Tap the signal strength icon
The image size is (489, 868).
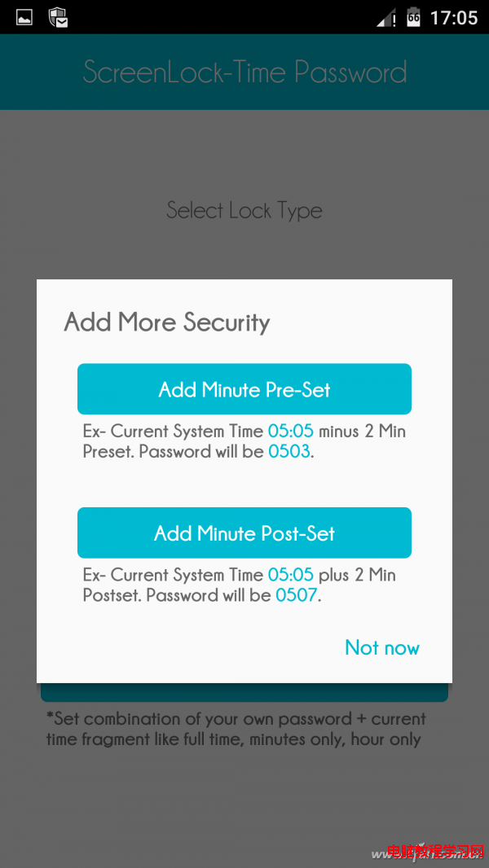(386, 17)
